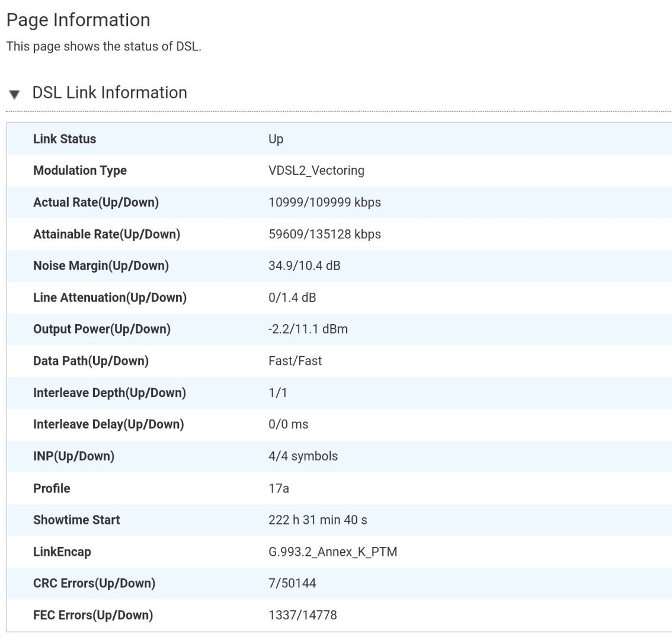
Task: Click the DSL Link Information heading
Action: coord(110,92)
